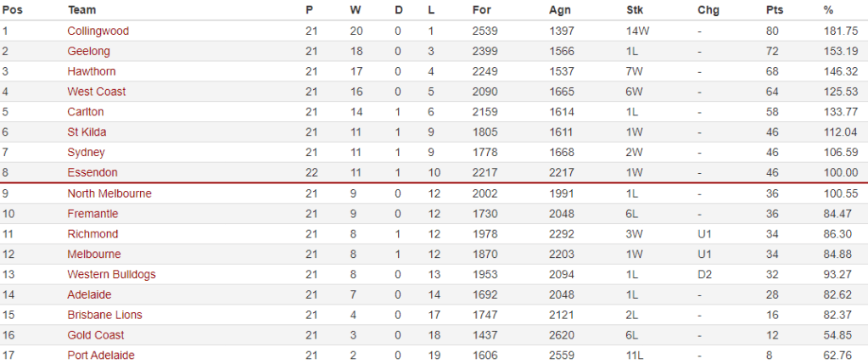The width and height of the screenshot is (868, 364).
Task: Open Hawthorn team page
Action: [92, 71]
